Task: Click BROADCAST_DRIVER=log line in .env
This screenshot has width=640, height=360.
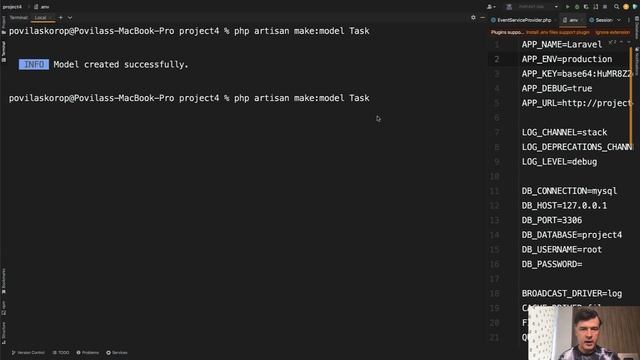Action: [x=572, y=293]
